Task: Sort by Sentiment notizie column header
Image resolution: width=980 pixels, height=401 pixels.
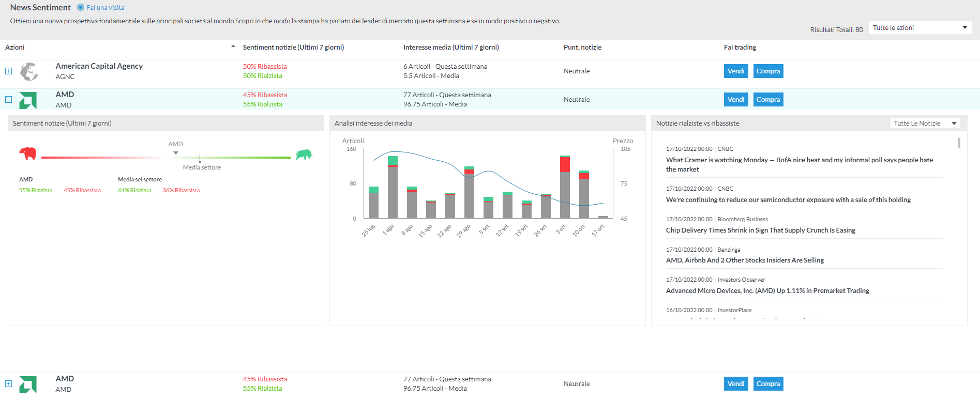Action: 293,47
